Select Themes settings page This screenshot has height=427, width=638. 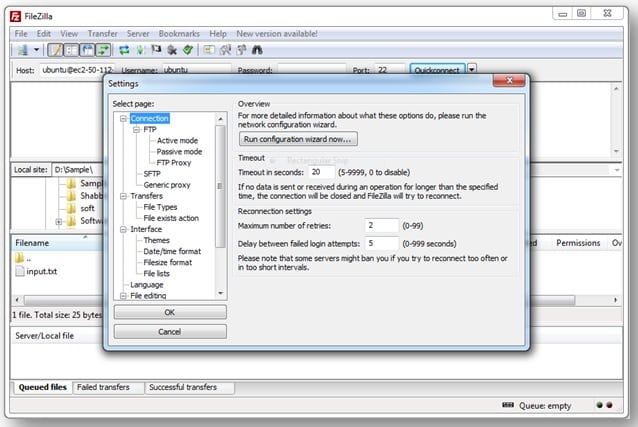pos(156,240)
